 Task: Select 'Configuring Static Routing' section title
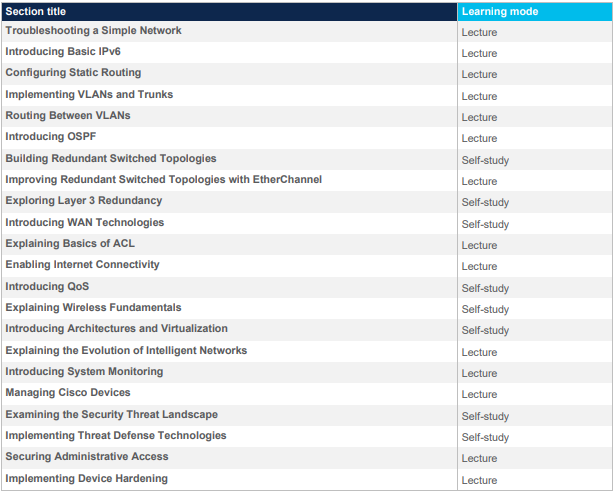tap(73, 73)
